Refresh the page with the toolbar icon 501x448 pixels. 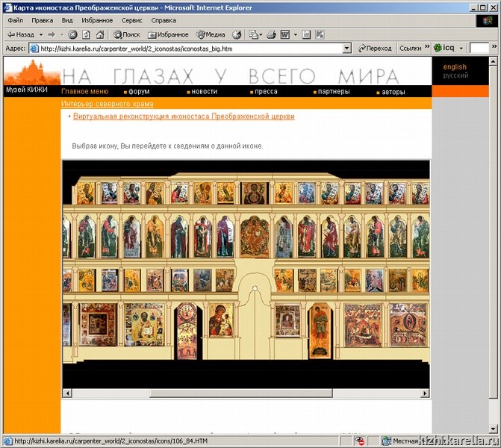pos(87,34)
